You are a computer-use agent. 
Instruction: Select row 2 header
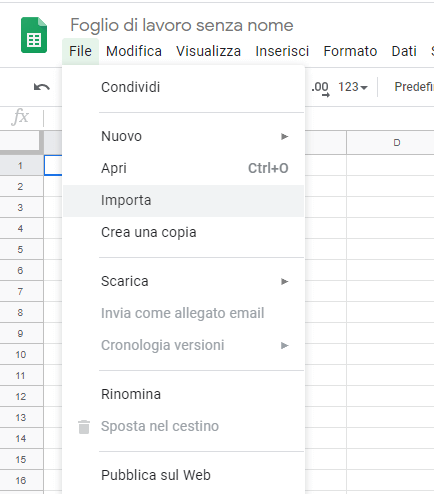tap(21, 186)
